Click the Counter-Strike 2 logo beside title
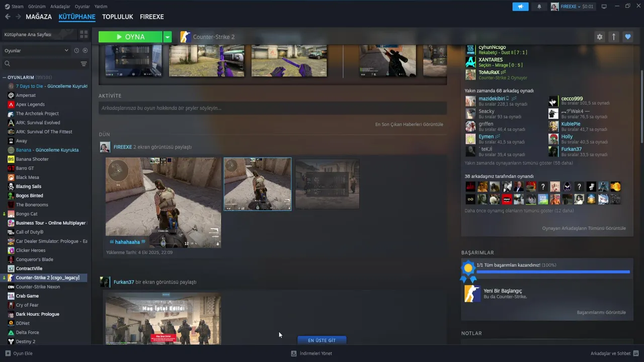This screenshot has height=362, width=644. click(185, 37)
